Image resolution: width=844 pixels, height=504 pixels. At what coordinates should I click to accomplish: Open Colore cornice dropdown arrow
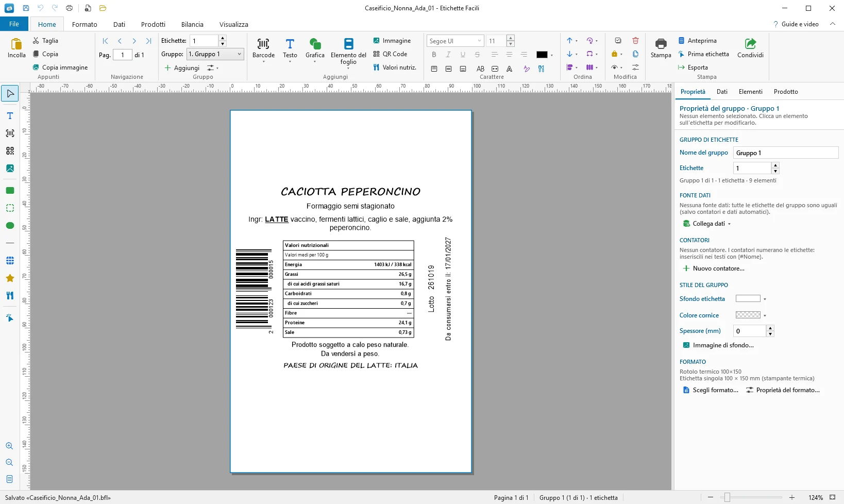tap(765, 316)
